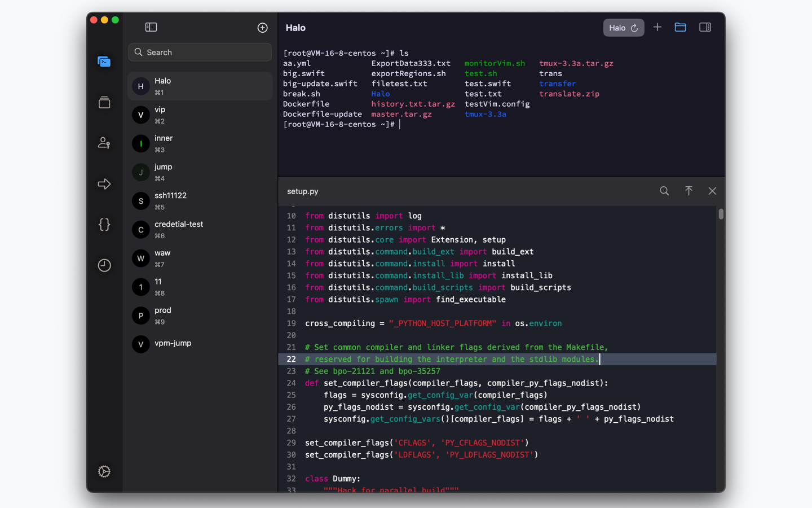
Task: Click the Halo title above the terminal
Action: [295, 28]
